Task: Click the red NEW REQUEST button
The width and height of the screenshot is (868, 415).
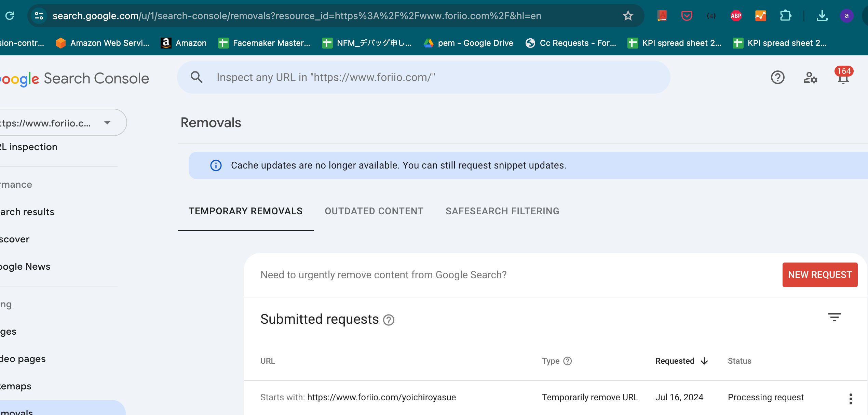Action: [x=820, y=275]
